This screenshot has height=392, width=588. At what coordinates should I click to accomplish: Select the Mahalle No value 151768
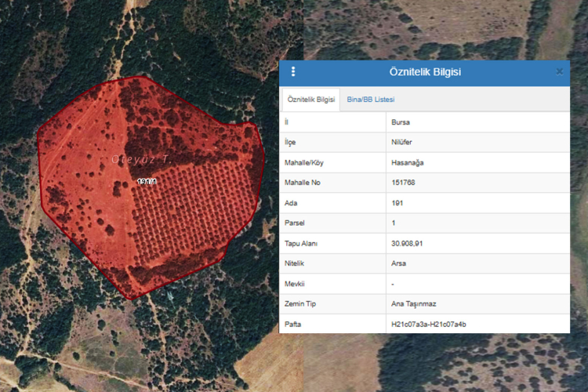(405, 183)
